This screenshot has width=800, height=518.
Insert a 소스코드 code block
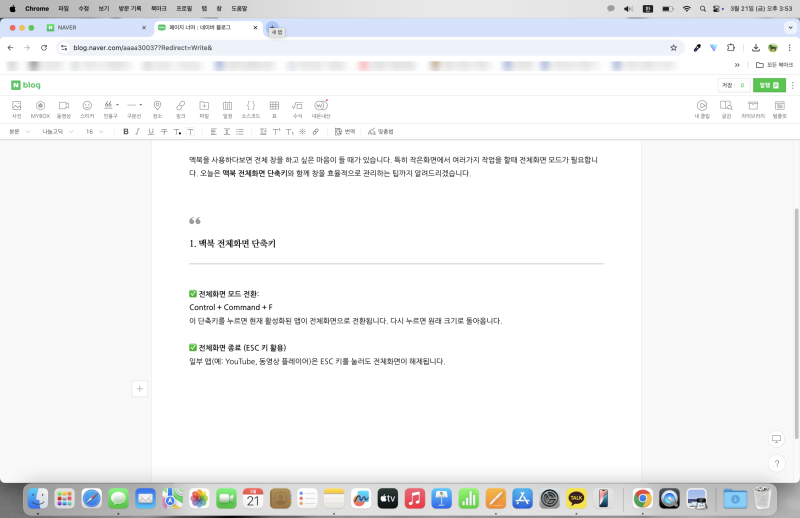coord(251,109)
